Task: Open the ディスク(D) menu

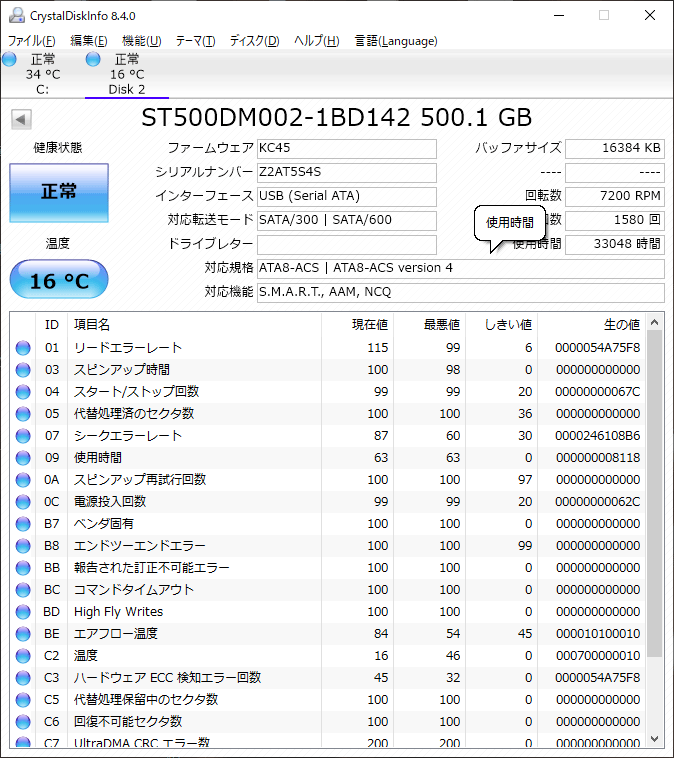Action: click(x=254, y=41)
